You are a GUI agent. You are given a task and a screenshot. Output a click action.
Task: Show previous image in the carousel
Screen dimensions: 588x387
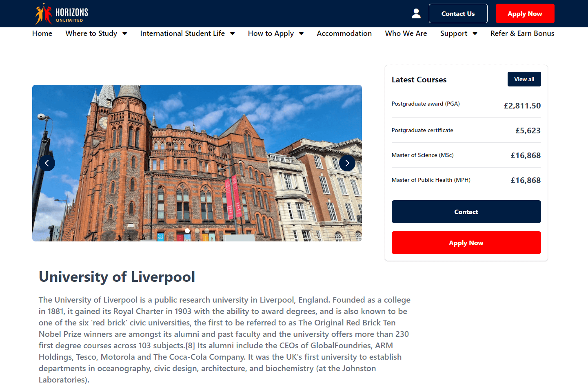coord(47,163)
